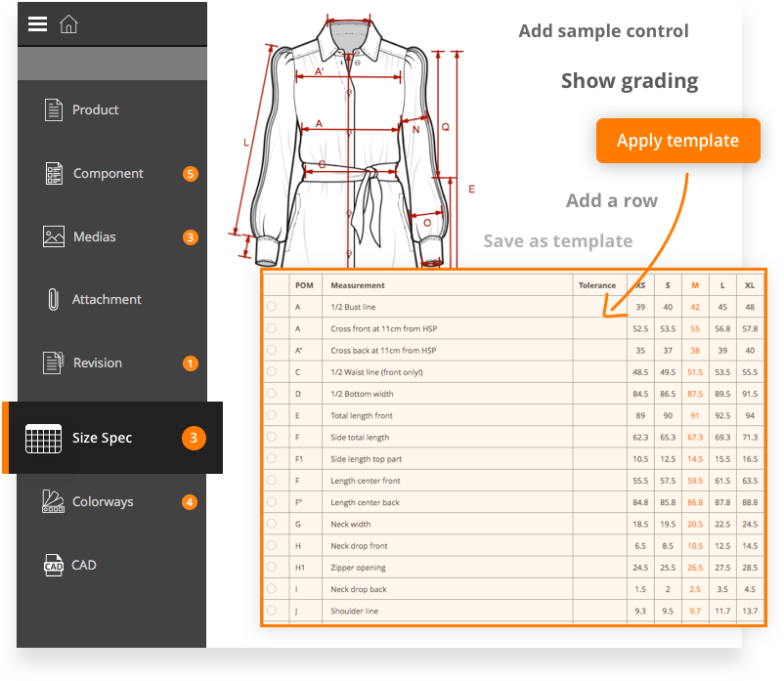Viewport: 784px width, 681px height.
Task: Click the Apply template button
Action: [678, 141]
